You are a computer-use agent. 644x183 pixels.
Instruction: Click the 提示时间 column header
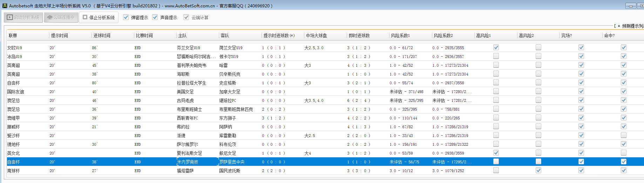[x=60, y=35]
